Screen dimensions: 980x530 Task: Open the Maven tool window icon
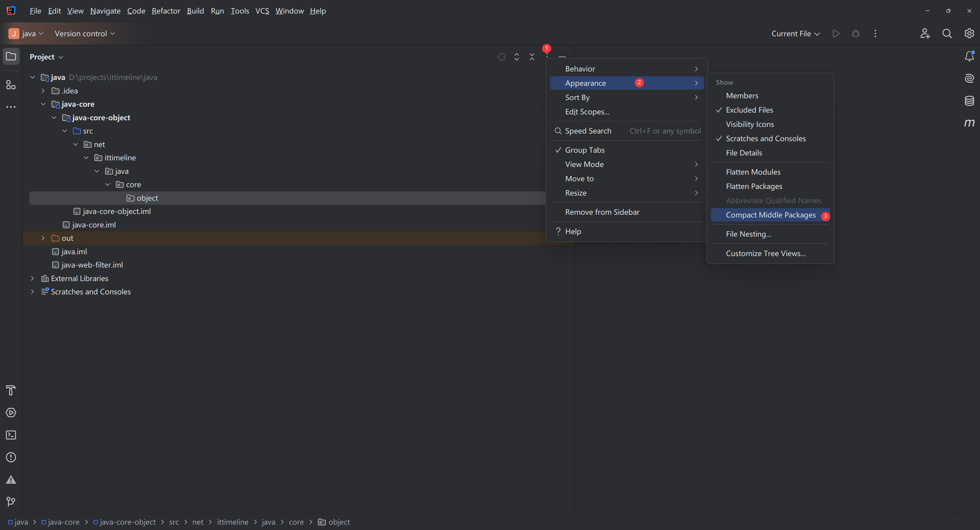click(x=969, y=123)
